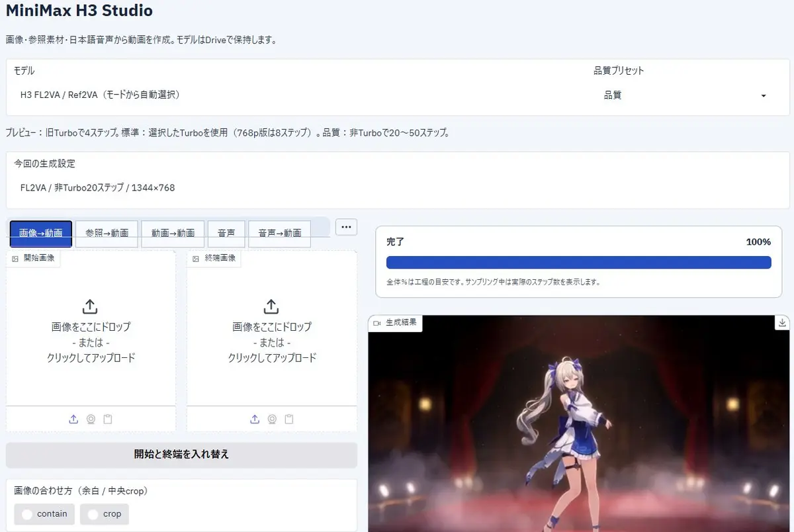Open webcam capture for 終端画像
Image resolution: width=794 pixels, height=532 pixels.
tap(272, 419)
